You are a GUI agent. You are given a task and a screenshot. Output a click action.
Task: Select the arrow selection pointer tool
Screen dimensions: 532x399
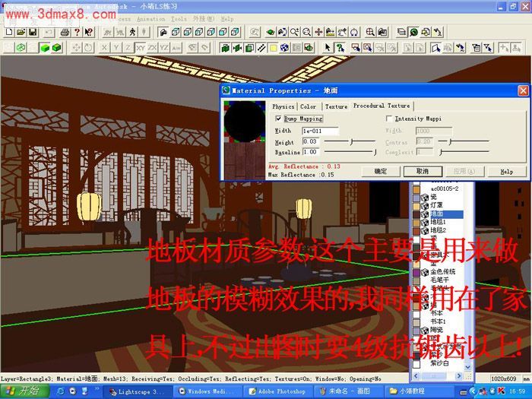328,48
